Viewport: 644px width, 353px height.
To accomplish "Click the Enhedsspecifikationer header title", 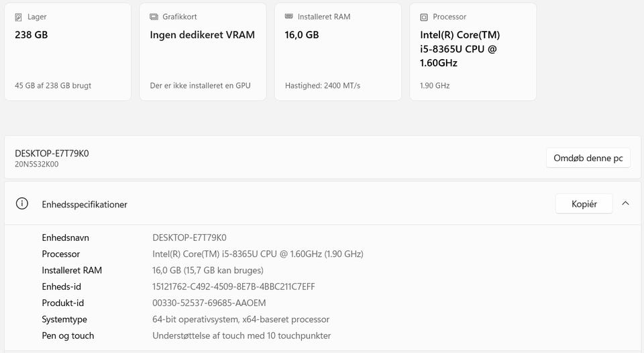I will (85, 204).
